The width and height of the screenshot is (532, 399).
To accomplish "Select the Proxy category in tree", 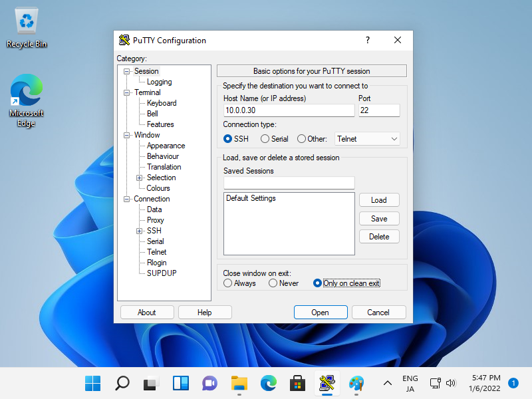I will pos(156,220).
